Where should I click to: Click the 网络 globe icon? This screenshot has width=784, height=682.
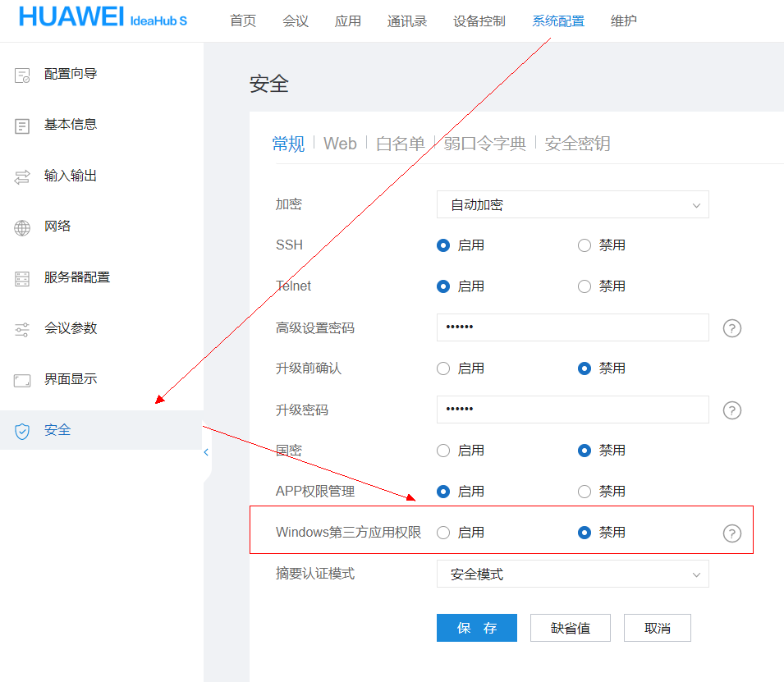22,228
